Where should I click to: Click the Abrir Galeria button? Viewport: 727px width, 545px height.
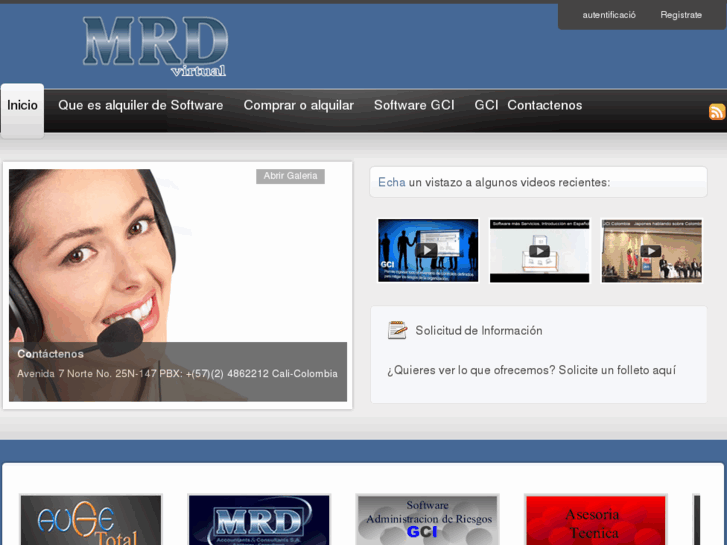290,176
